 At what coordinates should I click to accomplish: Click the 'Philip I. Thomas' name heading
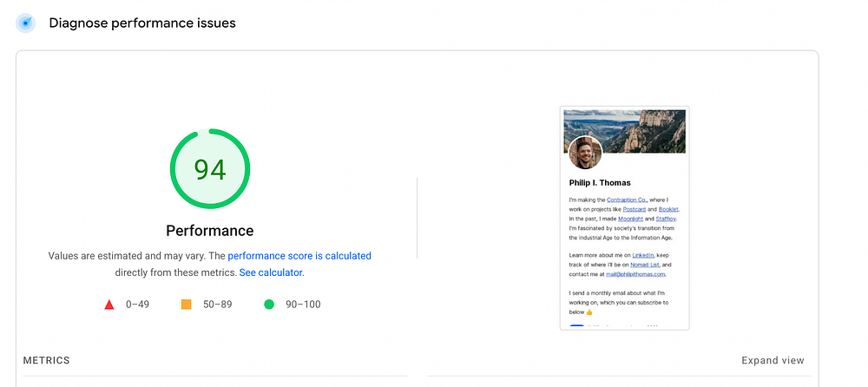point(600,183)
